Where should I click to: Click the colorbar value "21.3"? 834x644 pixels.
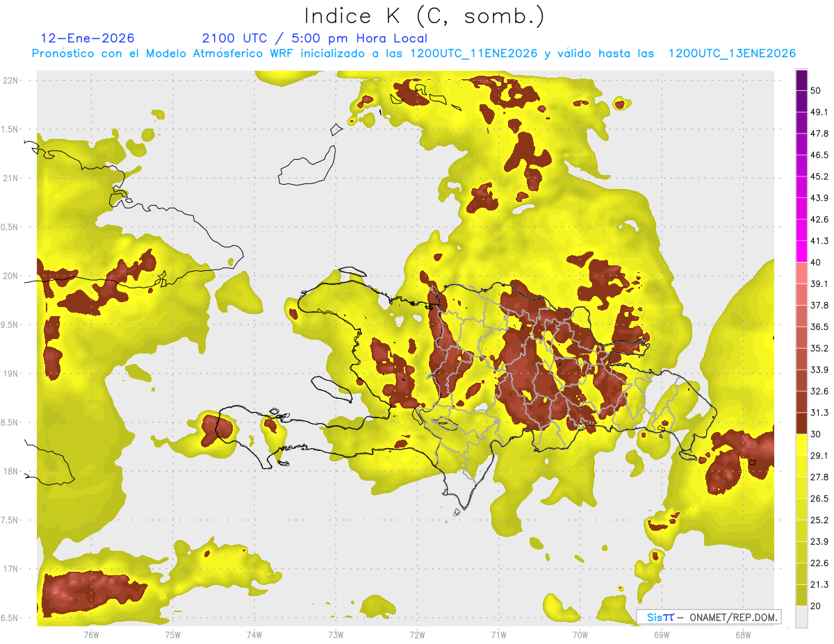coord(819,585)
